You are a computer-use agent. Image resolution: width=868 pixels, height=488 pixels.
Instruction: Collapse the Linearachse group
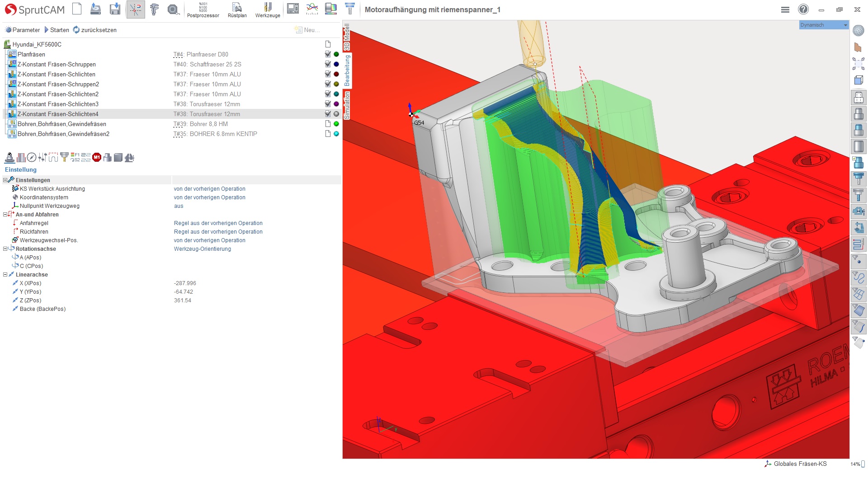(5, 274)
